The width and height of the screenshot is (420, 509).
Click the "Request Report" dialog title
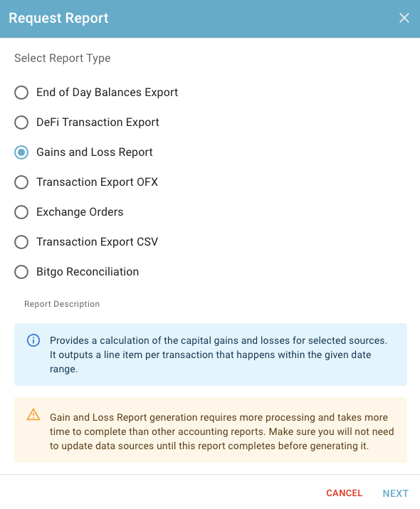58,19
